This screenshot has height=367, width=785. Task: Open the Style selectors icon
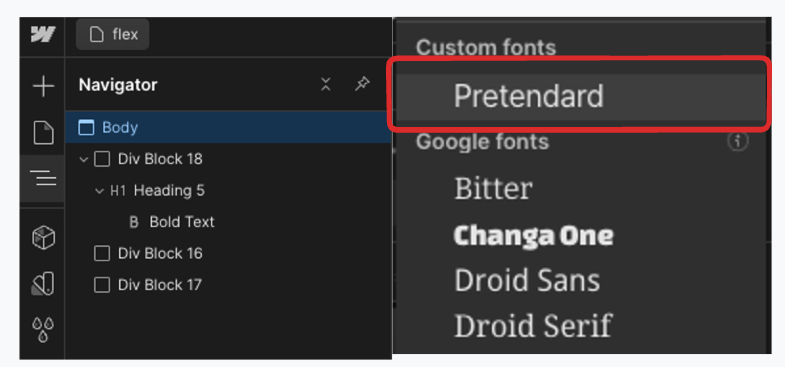tap(43, 283)
